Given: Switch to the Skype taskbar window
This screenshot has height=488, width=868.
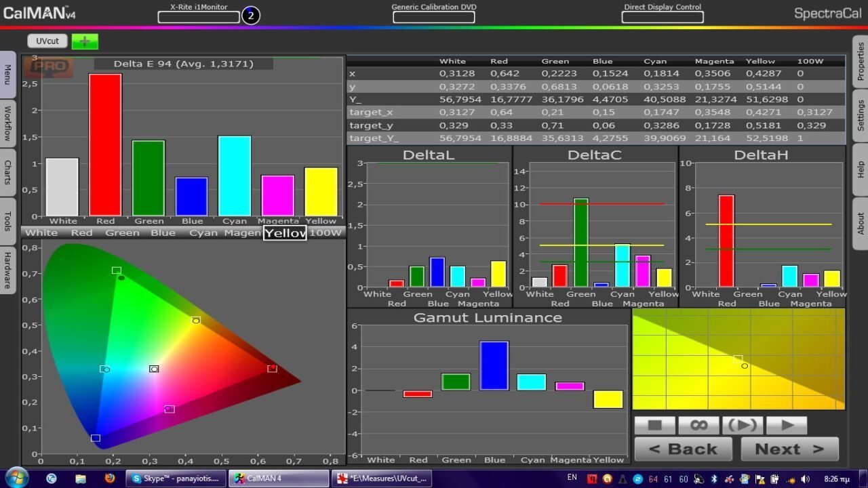Looking at the screenshot, I should point(176,479).
